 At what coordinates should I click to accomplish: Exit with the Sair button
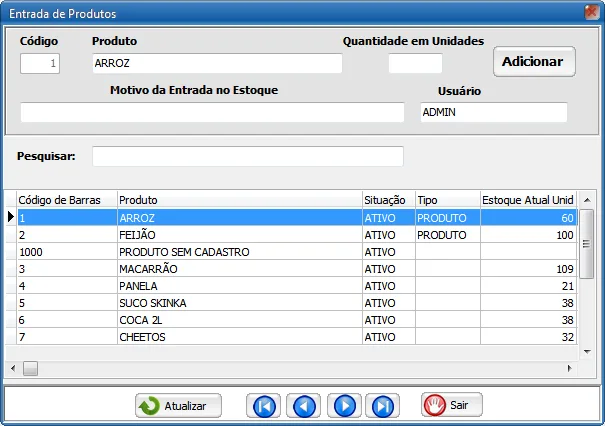(x=452, y=405)
